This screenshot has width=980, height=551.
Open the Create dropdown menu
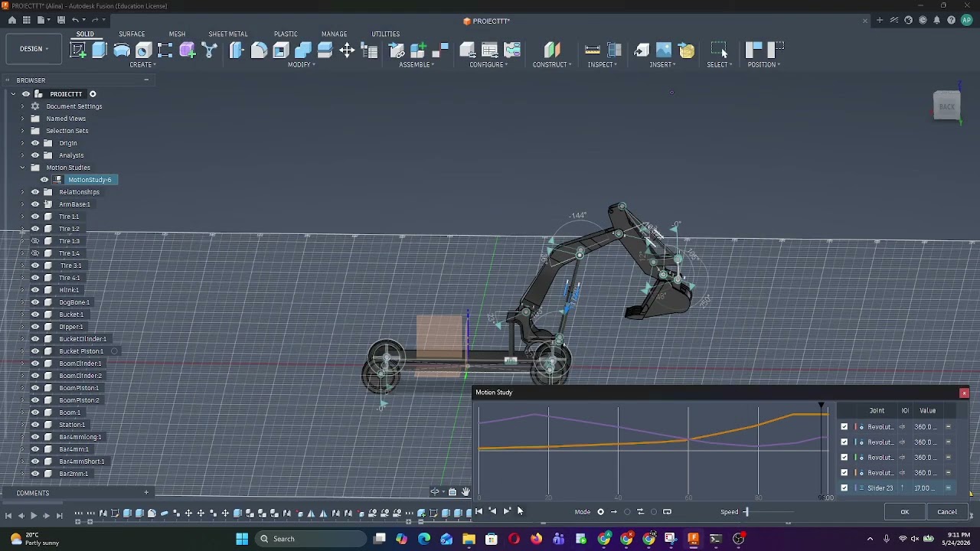pos(143,65)
